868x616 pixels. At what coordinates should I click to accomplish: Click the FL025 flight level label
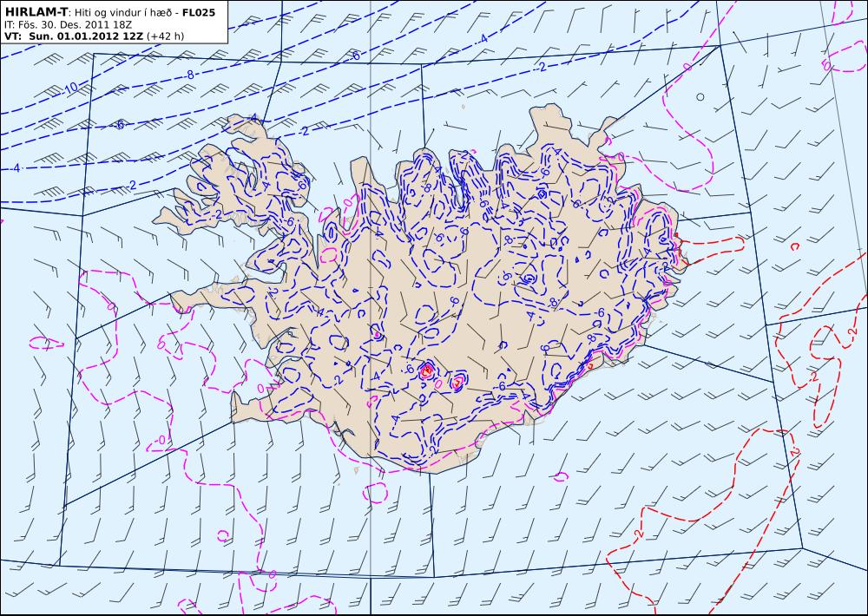click(198, 11)
